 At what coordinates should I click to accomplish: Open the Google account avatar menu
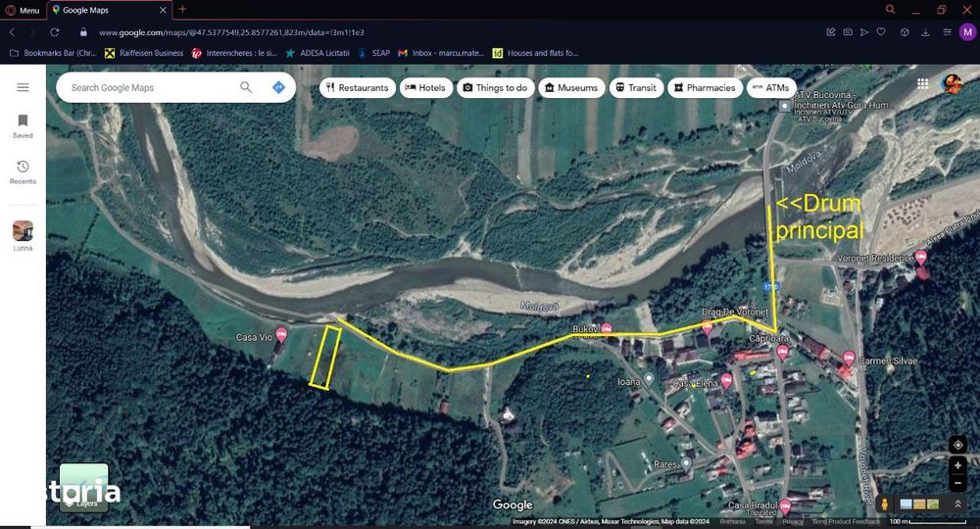pyautogui.click(x=952, y=83)
